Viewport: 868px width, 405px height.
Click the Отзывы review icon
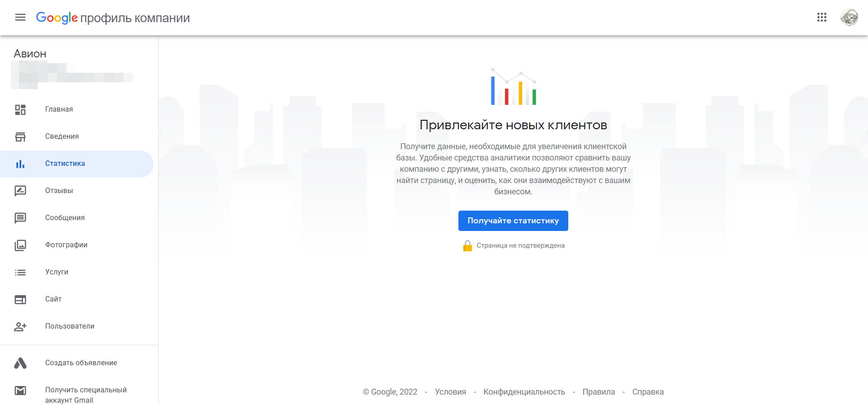click(x=20, y=191)
